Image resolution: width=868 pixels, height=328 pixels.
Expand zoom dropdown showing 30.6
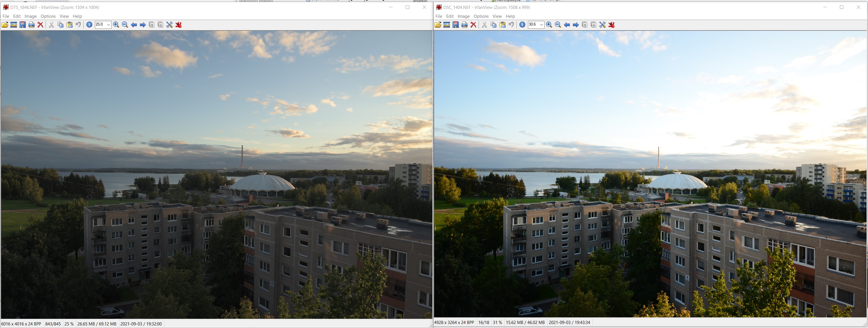click(541, 25)
